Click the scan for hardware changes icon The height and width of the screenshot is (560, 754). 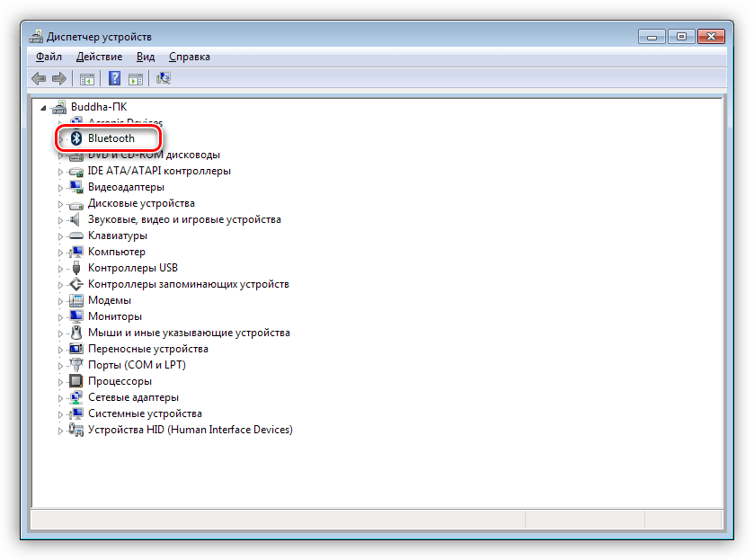pos(164,78)
